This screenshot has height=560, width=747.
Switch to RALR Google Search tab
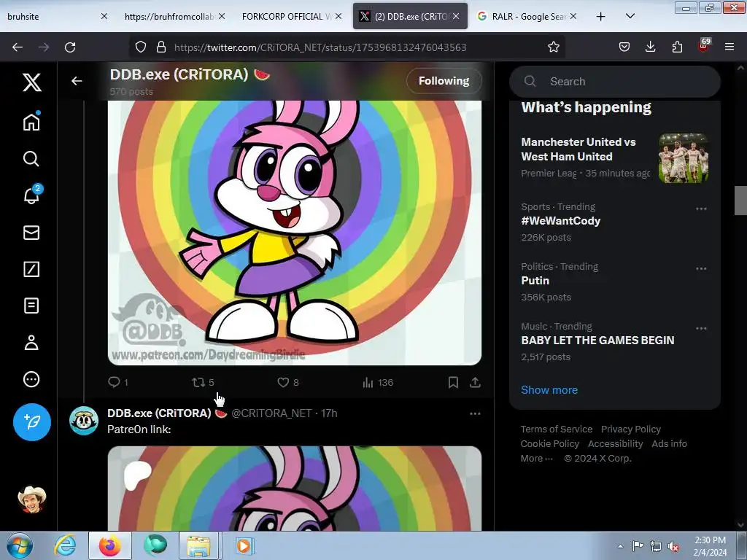click(x=528, y=16)
